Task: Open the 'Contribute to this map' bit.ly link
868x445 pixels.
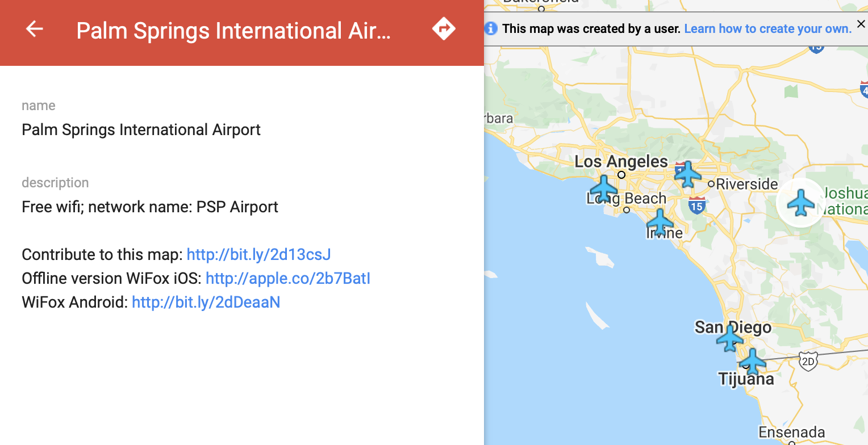Action: (x=258, y=254)
